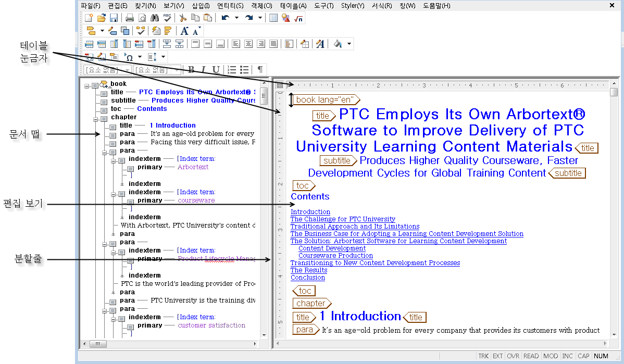Viewport: 624px width, 364px height.
Task: Open the 편집(E) menu
Action: (x=117, y=6)
